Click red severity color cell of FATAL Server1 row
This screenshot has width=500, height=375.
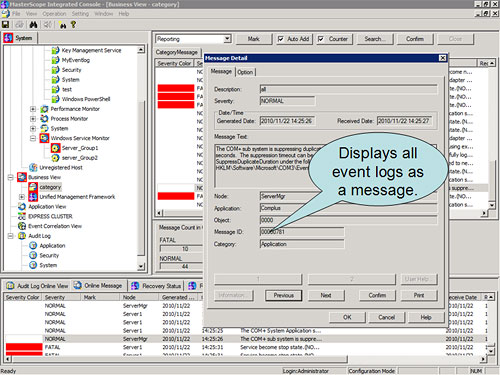pos(24,347)
